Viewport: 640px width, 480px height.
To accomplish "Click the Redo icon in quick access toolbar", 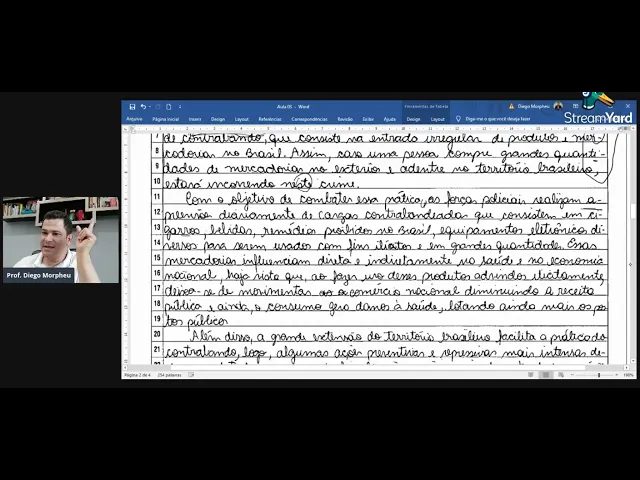I will click(x=158, y=107).
